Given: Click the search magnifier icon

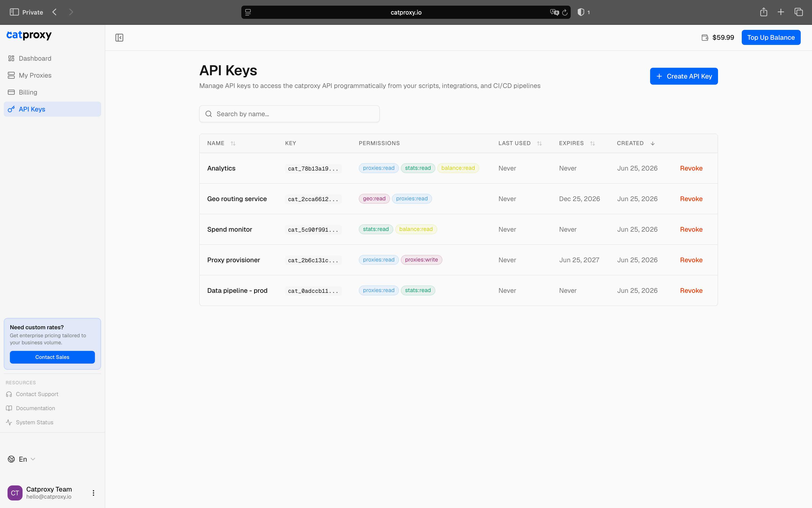Looking at the screenshot, I should point(209,114).
